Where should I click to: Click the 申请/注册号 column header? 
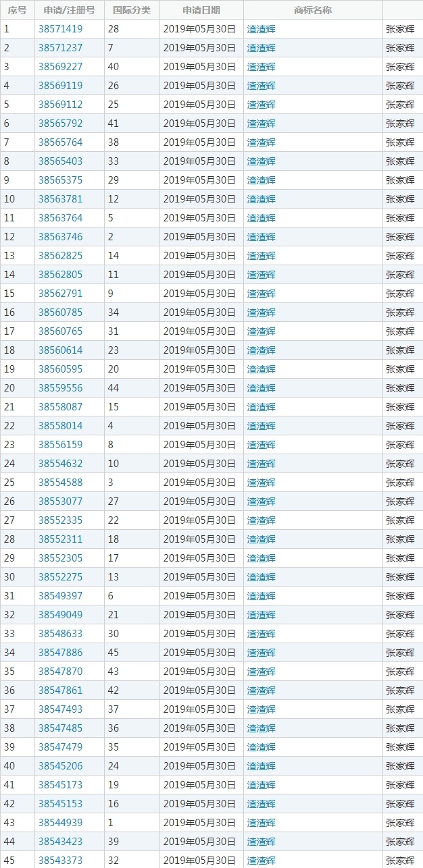click(x=69, y=10)
